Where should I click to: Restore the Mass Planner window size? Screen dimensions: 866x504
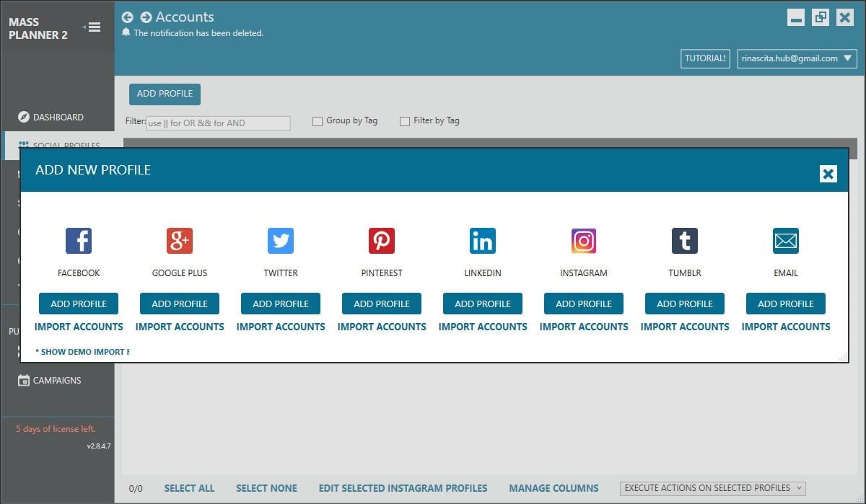point(821,18)
